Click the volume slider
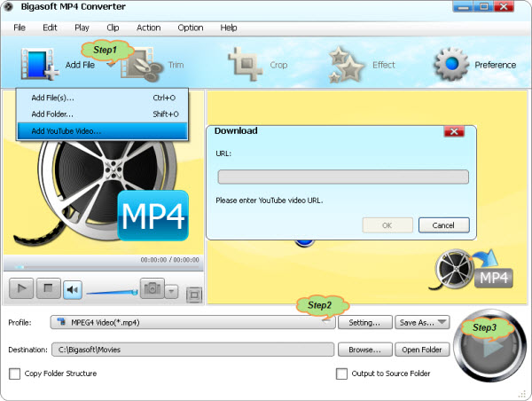Screen dimensions: 532x401 click(112, 292)
